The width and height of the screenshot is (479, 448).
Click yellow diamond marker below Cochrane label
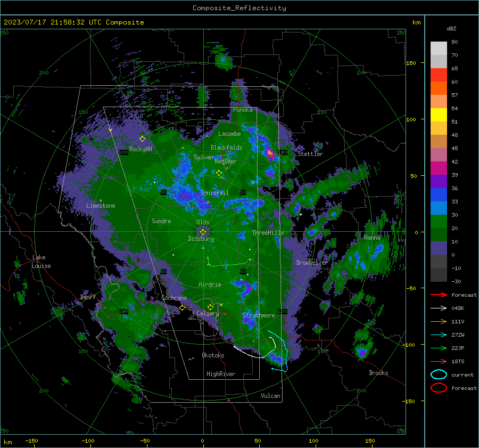point(182,307)
